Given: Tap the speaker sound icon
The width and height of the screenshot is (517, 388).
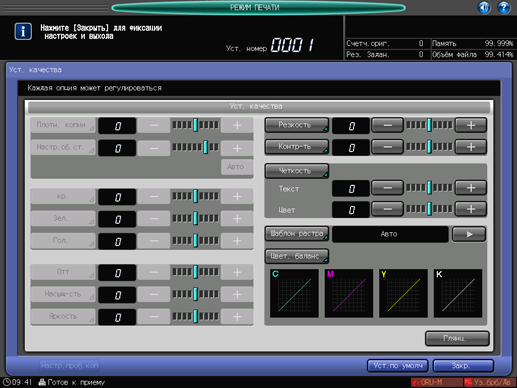Looking at the screenshot, I should click(484, 7).
